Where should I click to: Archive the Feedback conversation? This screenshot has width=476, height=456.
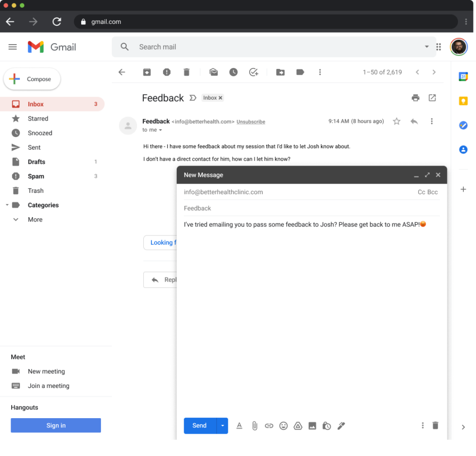pyautogui.click(x=147, y=72)
